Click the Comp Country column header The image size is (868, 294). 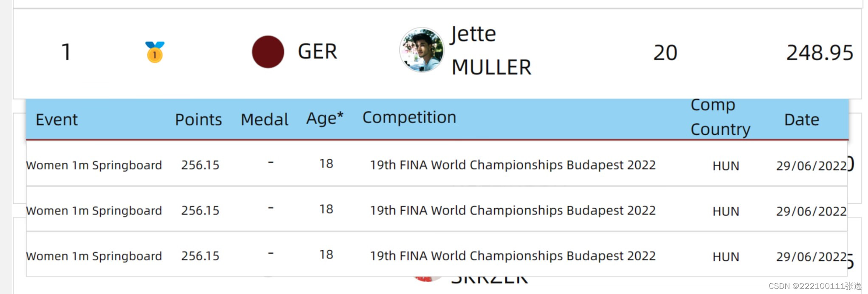(720, 117)
